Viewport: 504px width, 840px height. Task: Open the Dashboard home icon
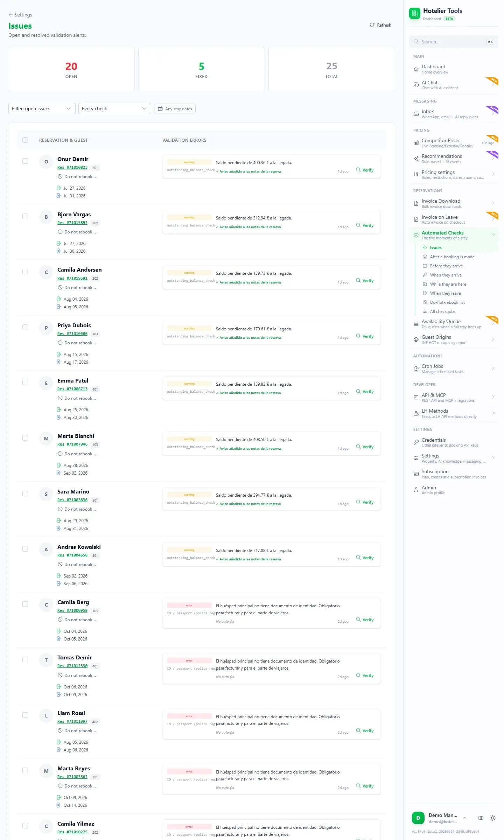(416, 69)
